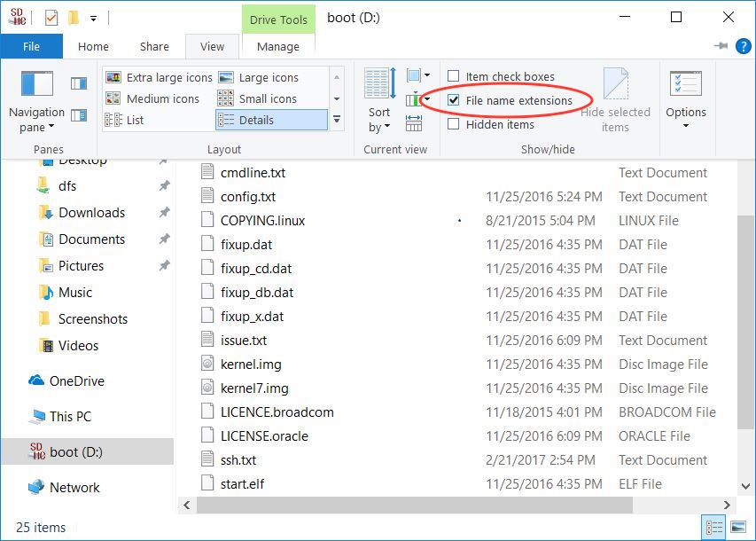Click the Preview pane icon
Image resolution: width=756 pixels, height=541 pixels.
(79, 83)
